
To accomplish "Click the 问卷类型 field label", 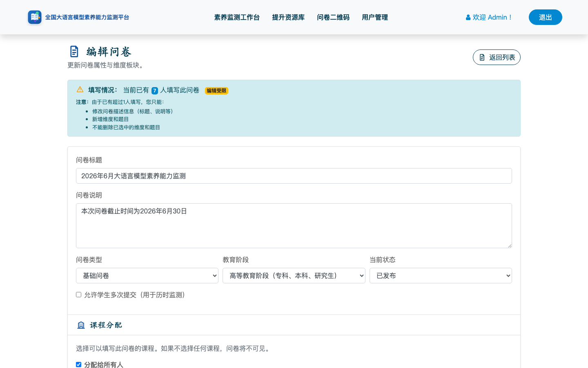I will click(89, 260).
